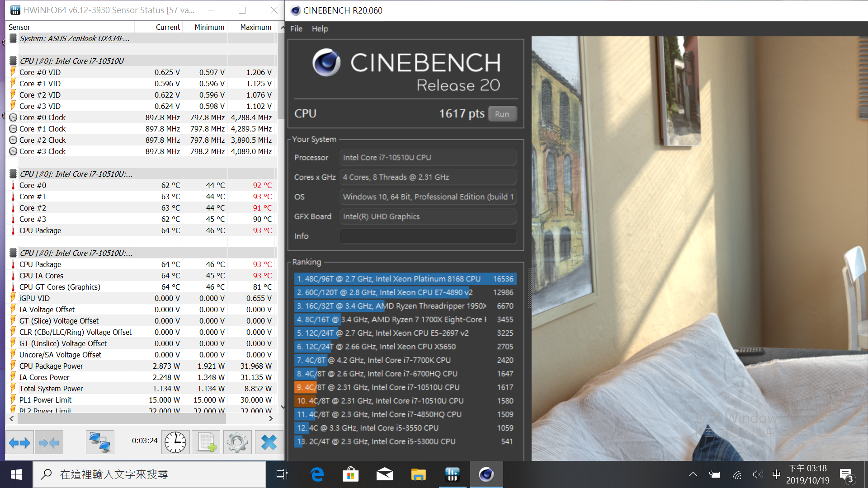Screen dimensions: 868x488
Task: Select the Core #3 Clock row
Action: pos(141,151)
